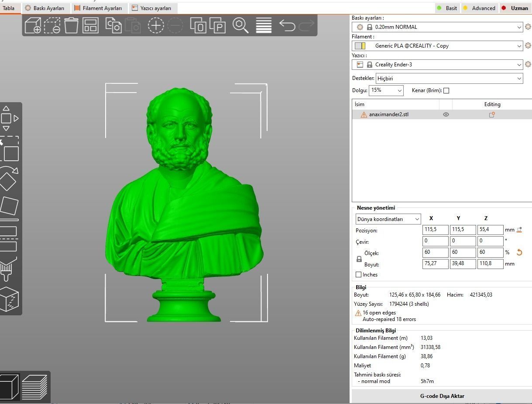Click the drop-to-bed icon next to Pozisyon
The width and height of the screenshot is (532, 404).
pyautogui.click(x=519, y=230)
